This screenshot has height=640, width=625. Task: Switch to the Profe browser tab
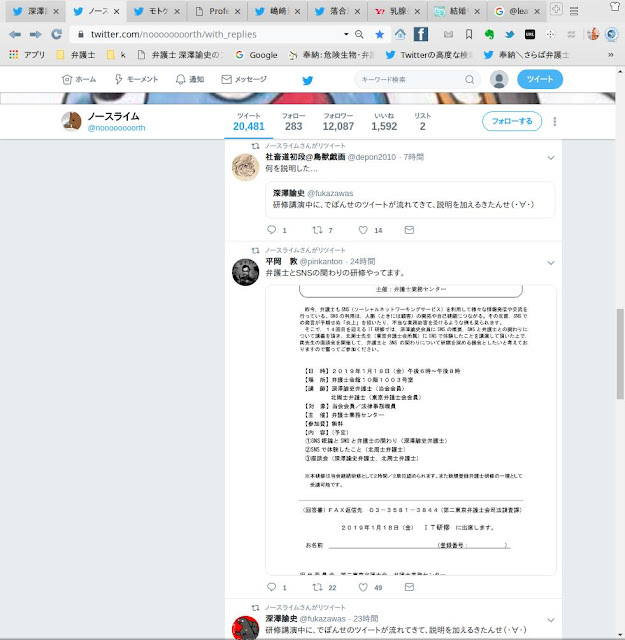coord(217,11)
